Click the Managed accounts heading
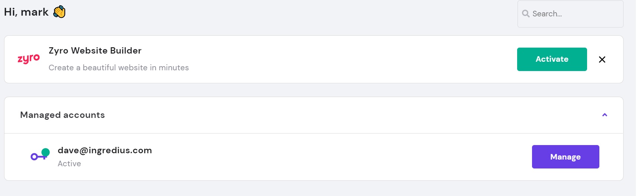 [63, 115]
